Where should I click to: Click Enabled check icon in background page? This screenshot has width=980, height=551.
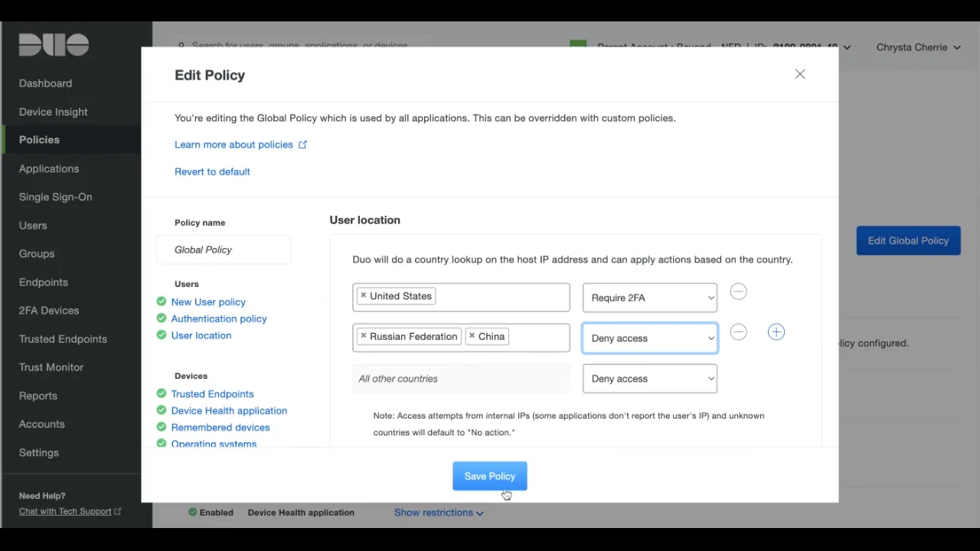click(x=193, y=513)
